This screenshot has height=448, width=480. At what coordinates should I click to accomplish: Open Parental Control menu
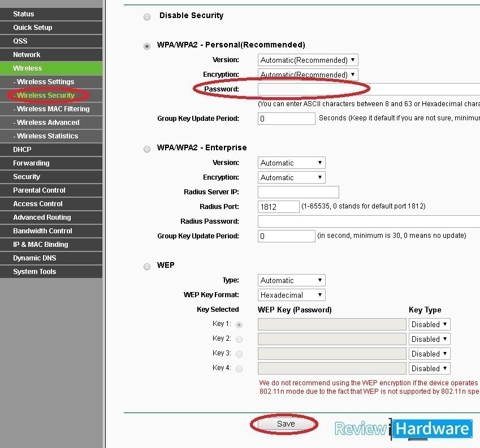tap(51, 190)
